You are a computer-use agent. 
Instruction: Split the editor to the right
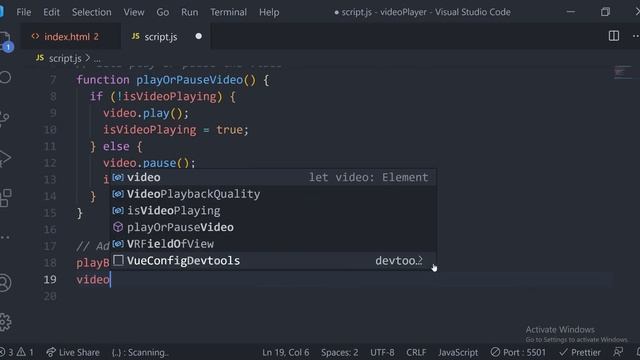point(613,36)
